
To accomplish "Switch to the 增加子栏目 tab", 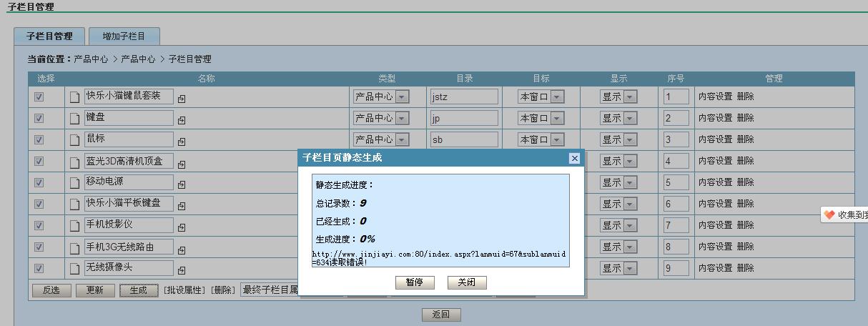I will (123, 36).
